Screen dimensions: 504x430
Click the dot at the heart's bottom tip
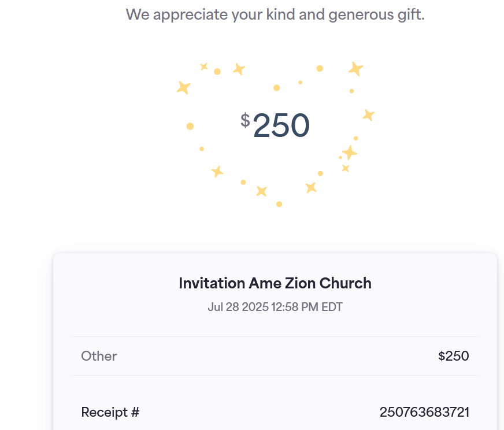coord(279,204)
